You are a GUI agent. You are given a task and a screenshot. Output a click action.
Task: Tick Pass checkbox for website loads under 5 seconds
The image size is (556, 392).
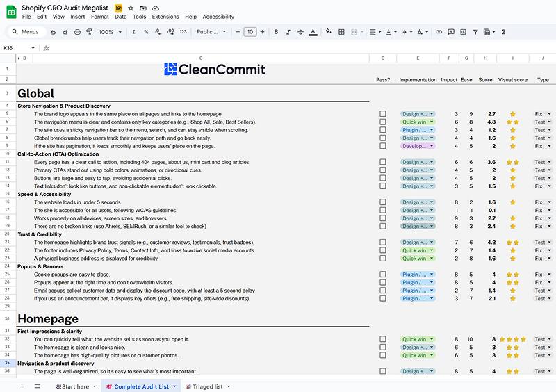pos(382,202)
